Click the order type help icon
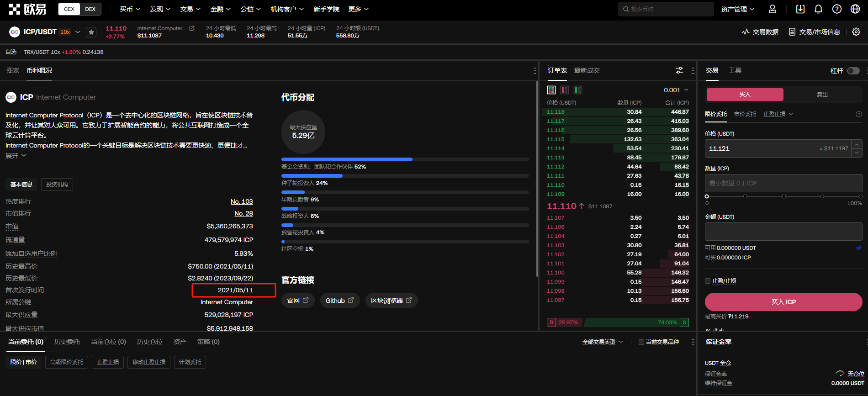This screenshot has height=396, width=868. pos(859,114)
